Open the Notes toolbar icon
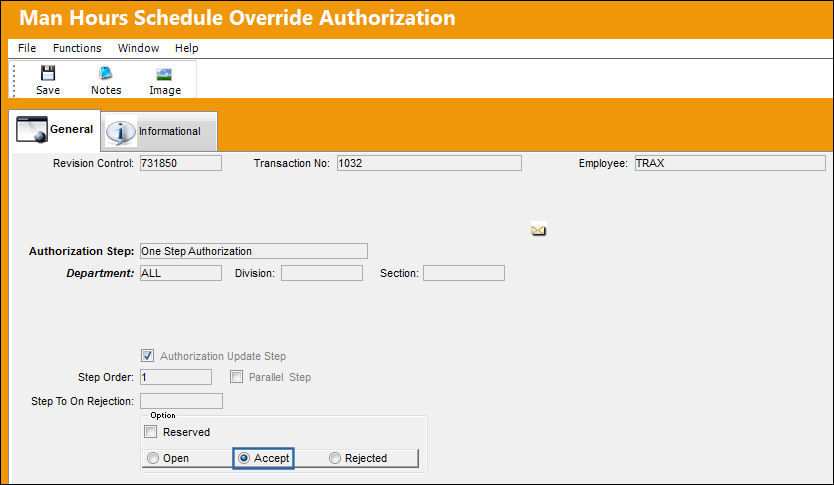Image resolution: width=834 pixels, height=485 pixels. click(x=105, y=73)
